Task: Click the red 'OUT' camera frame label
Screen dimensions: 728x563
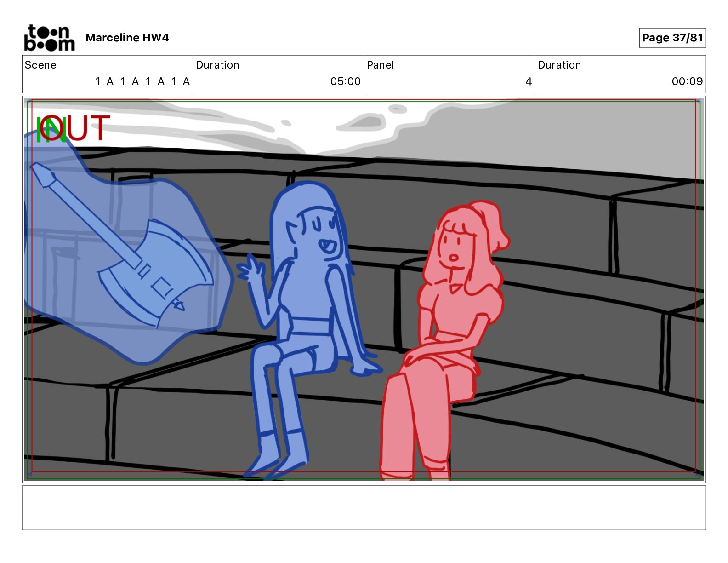Action: point(75,128)
